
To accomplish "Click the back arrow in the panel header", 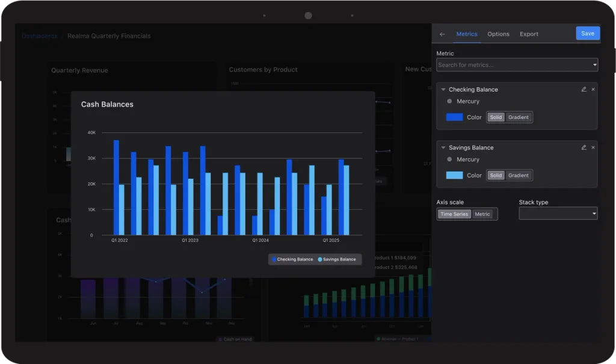I will [x=442, y=34].
